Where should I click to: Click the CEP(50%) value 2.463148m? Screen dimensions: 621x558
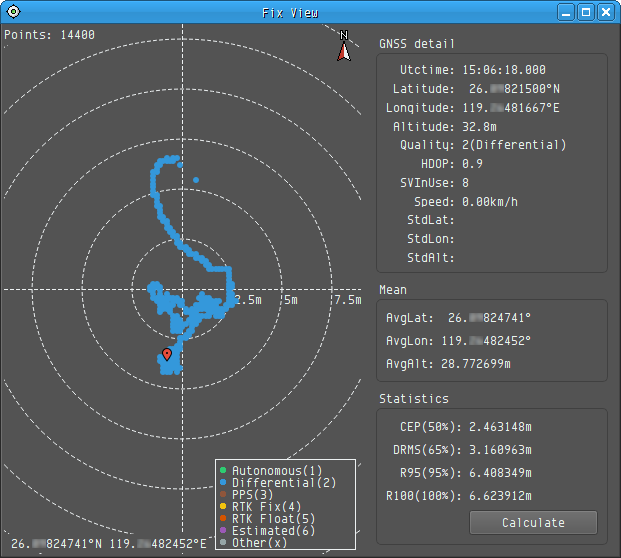[500, 427]
